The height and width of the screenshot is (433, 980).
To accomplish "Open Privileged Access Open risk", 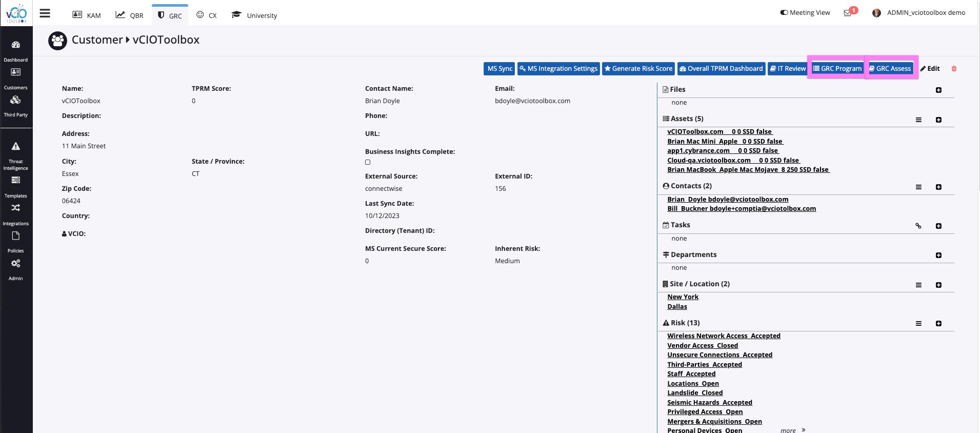I will pyautogui.click(x=705, y=412).
